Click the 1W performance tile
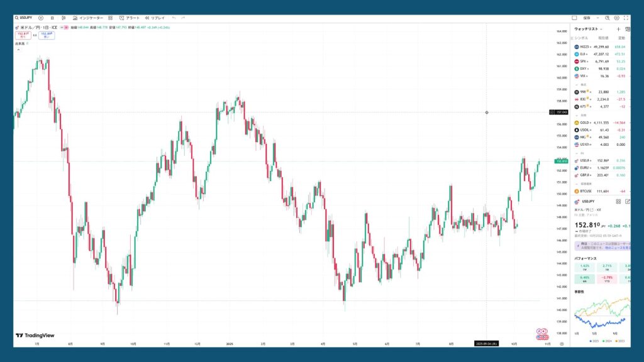The height and width of the screenshot is (362, 644). 585,268
